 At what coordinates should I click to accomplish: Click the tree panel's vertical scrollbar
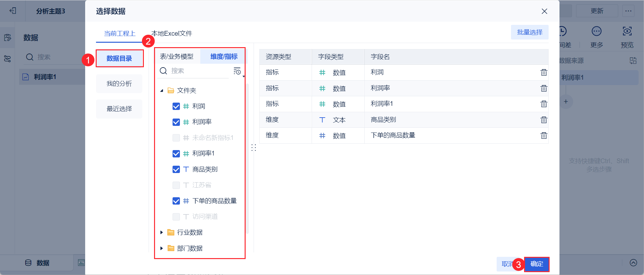248,159
